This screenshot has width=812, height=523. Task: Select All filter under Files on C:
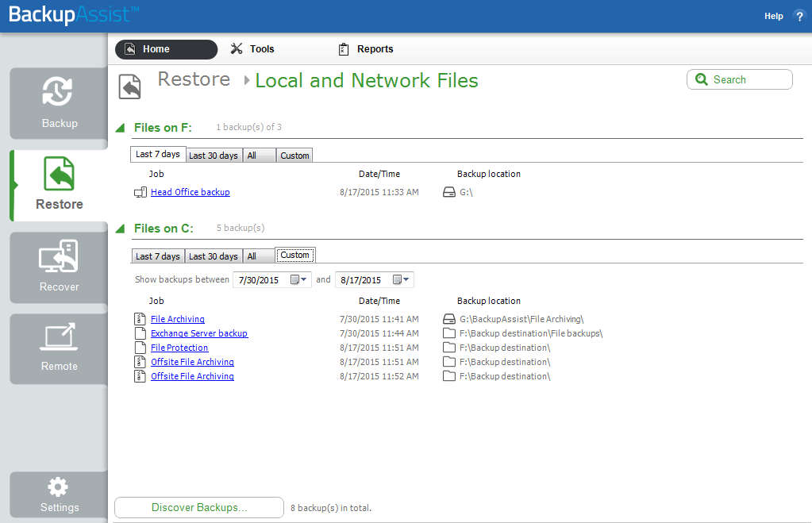pyautogui.click(x=259, y=256)
